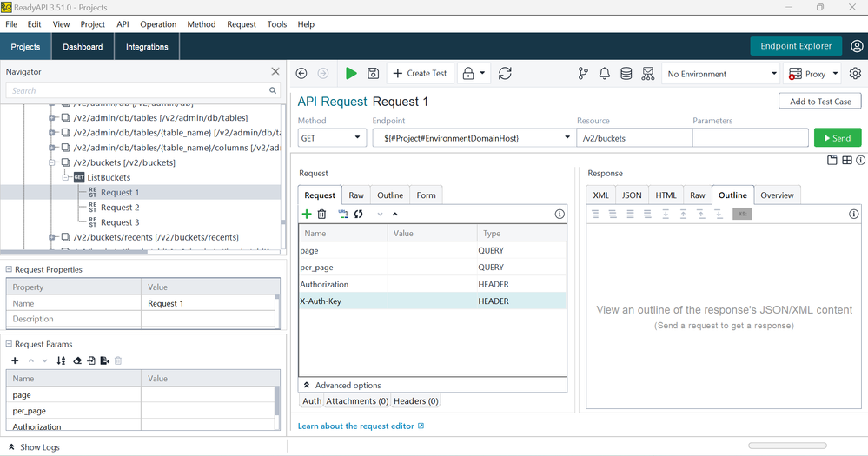Click the refresh arrows icon in top toolbar

(505, 74)
